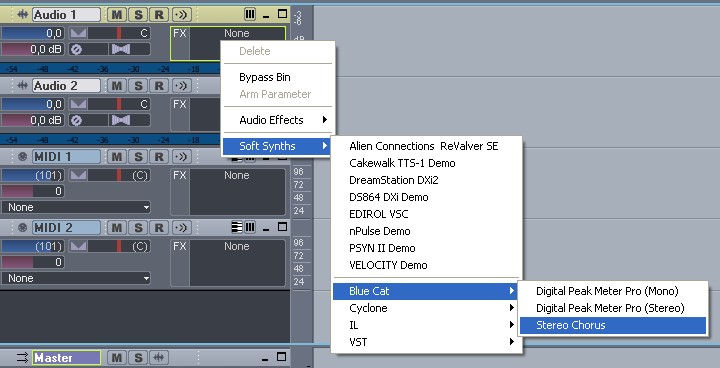Screen dimensions: 720x368
Task: Invert phase on Audio 2
Action: 76,120
